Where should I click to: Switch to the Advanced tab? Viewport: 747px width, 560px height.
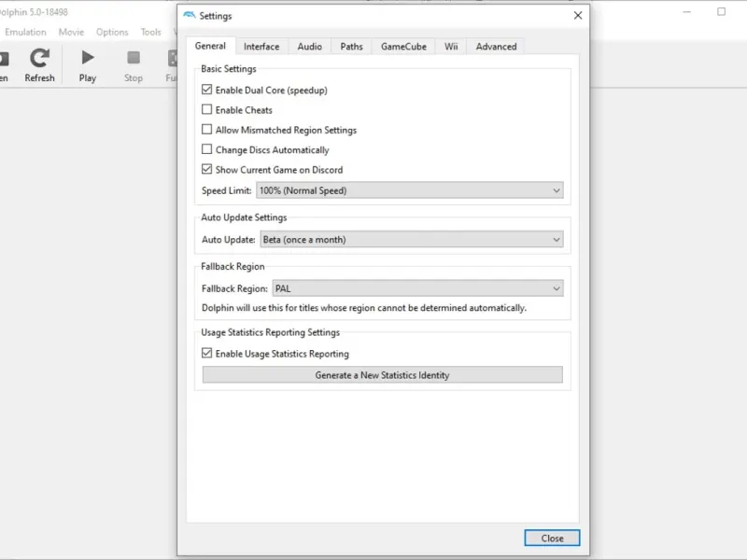click(496, 47)
